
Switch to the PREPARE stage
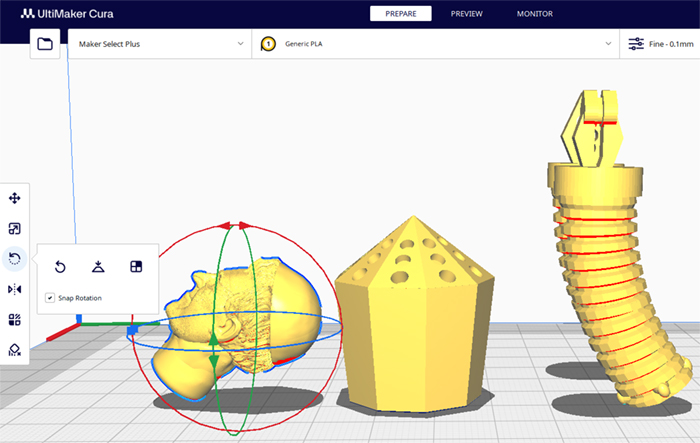[x=400, y=14]
